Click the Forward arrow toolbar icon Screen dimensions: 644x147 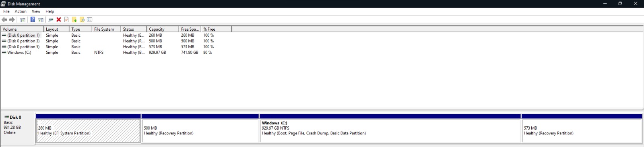coord(12,19)
